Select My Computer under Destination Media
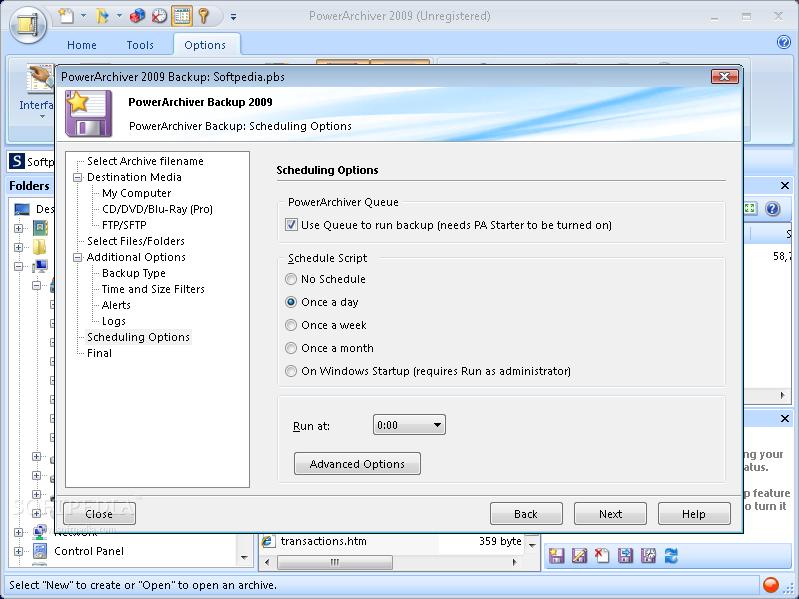The height and width of the screenshot is (599, 799). click(137, 193)
